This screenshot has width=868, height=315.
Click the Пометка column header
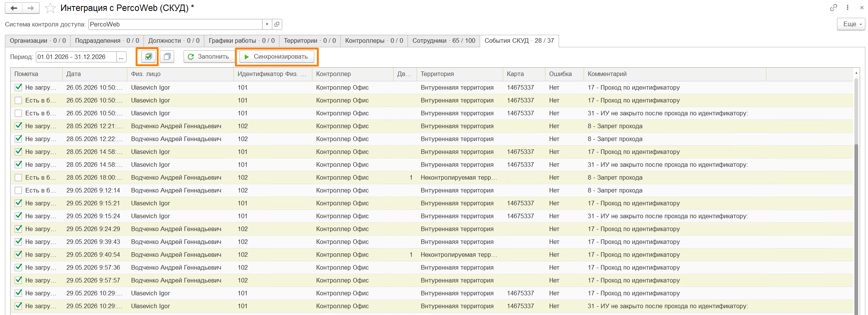[x=37, y=74]
